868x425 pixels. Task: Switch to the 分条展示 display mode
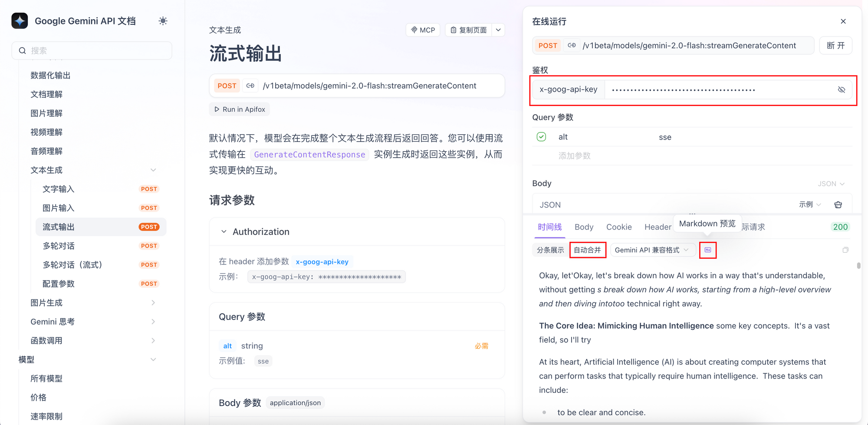[550, 250]
